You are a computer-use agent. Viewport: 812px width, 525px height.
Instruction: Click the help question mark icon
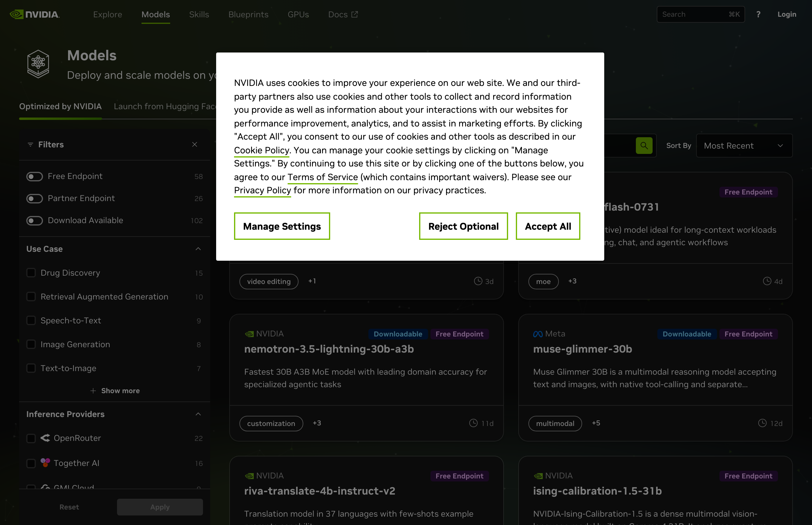(758, 14)
